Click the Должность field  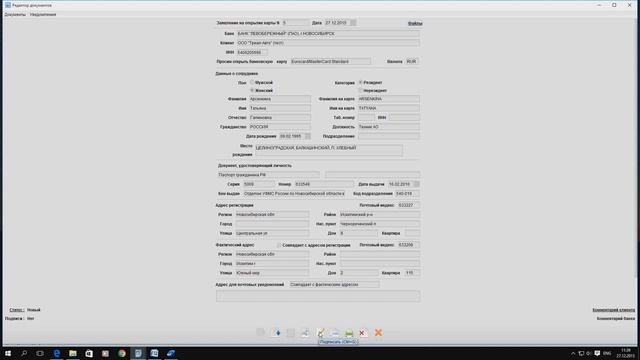(x=389, y=127)
